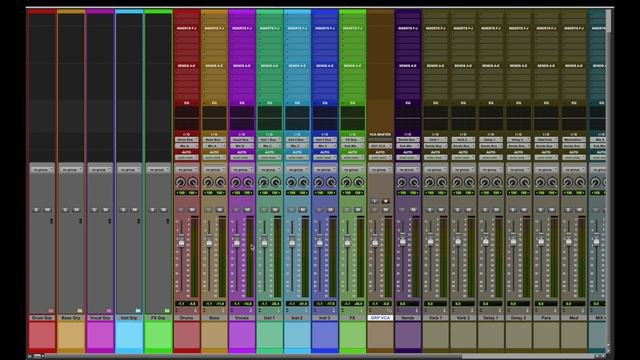The height and width of the screenshot is (360, 640).
Task: Click the left pan knob on Inst 1
Action: pyautogui.click(x=264, y=182)
